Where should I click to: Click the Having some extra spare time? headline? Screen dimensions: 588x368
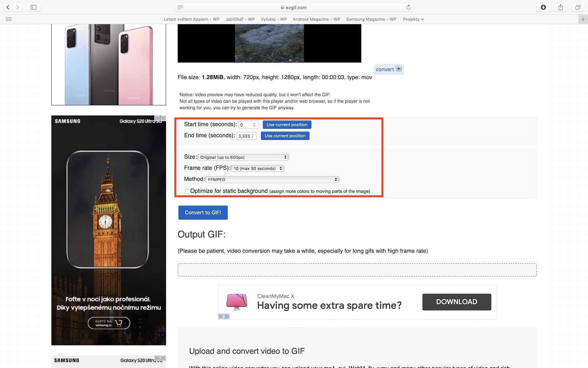(x=329, y=306)
